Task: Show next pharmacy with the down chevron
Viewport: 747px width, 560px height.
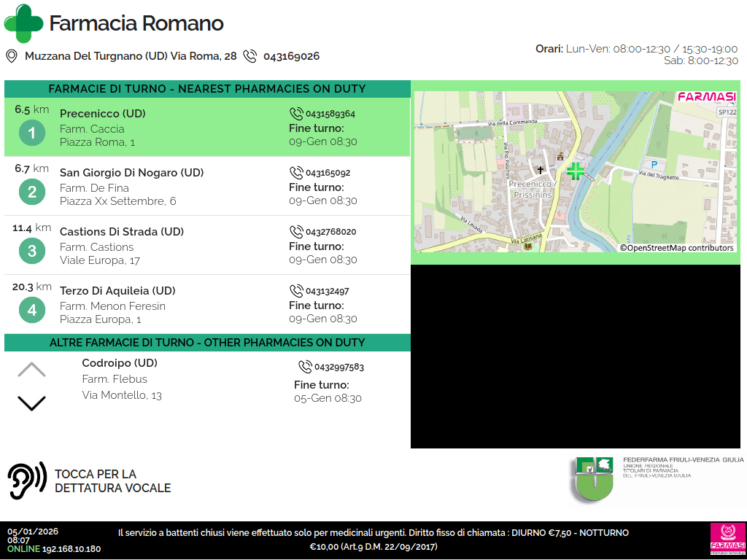Action: [31, 402]
